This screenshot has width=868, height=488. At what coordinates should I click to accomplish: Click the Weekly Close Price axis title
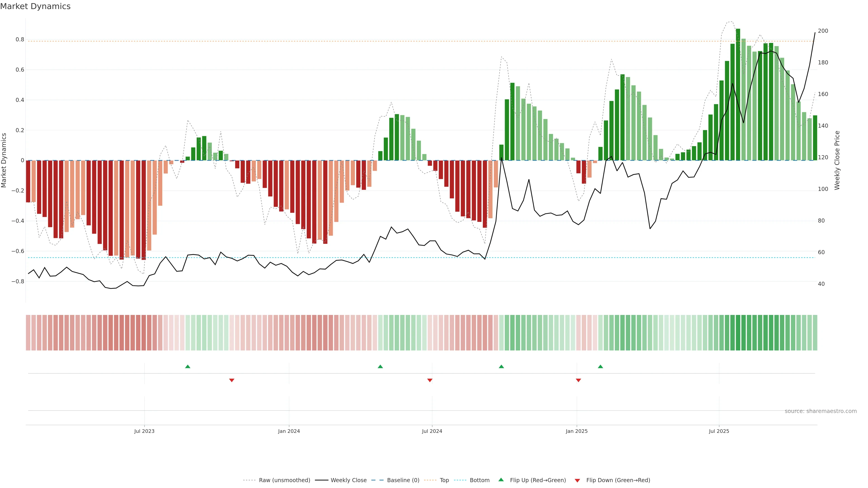coord(837,160)
